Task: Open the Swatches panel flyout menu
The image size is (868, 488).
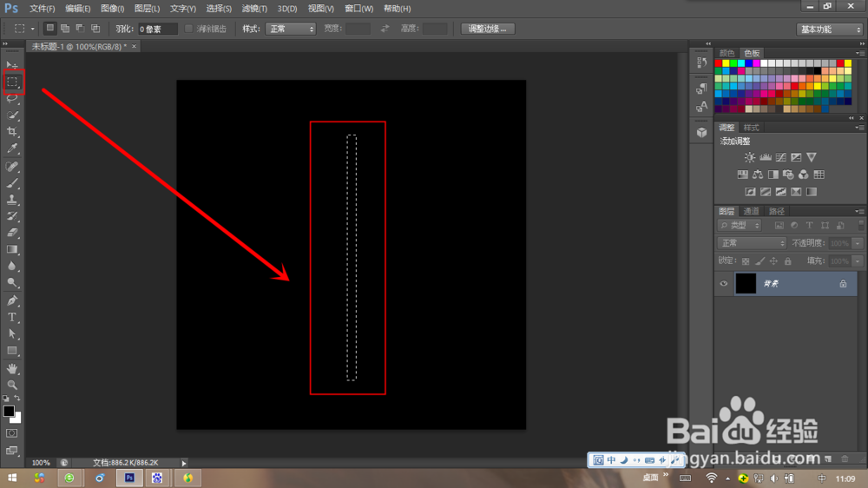Action: [x=859, y=53]
